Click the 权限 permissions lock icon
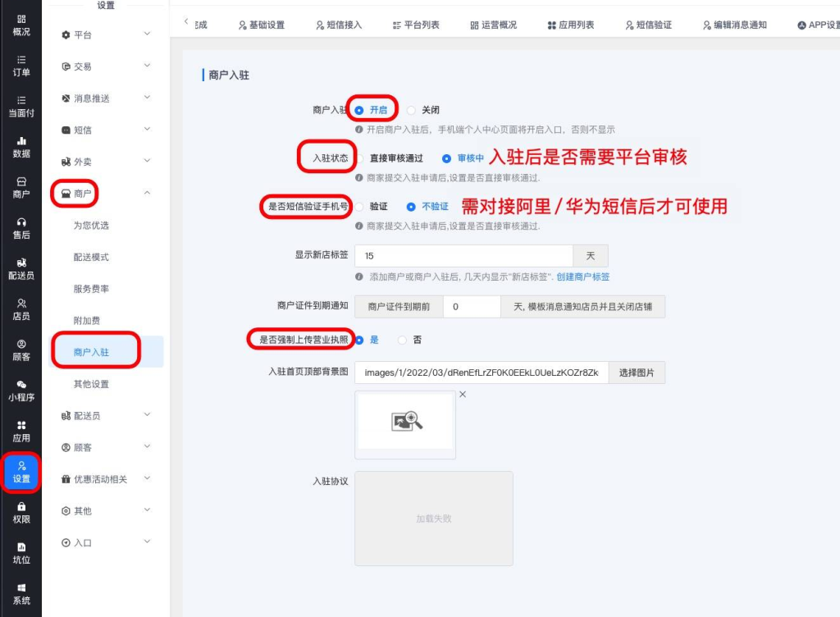 tap(21, 512)
